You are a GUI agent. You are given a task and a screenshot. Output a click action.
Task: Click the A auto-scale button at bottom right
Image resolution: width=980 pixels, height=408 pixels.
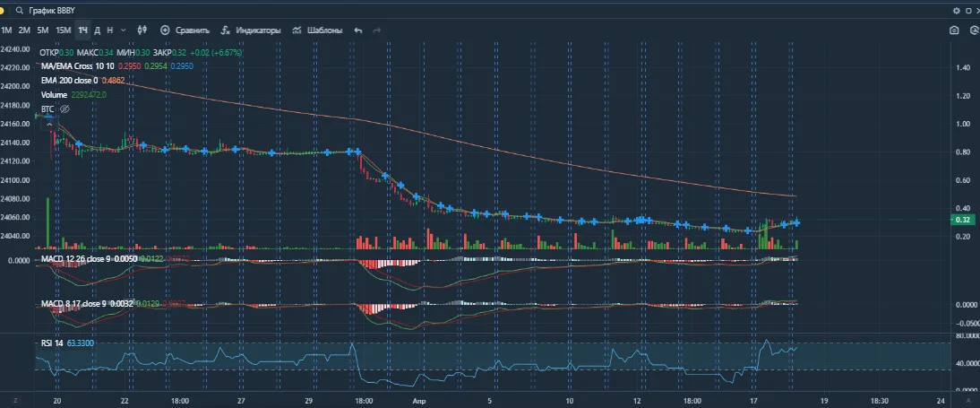[967, 399]
